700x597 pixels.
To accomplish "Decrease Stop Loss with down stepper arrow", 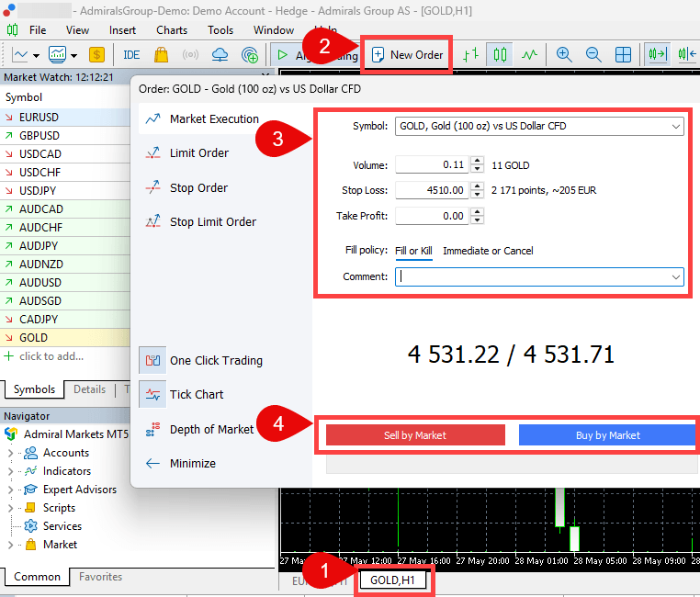I will point(478,194).
